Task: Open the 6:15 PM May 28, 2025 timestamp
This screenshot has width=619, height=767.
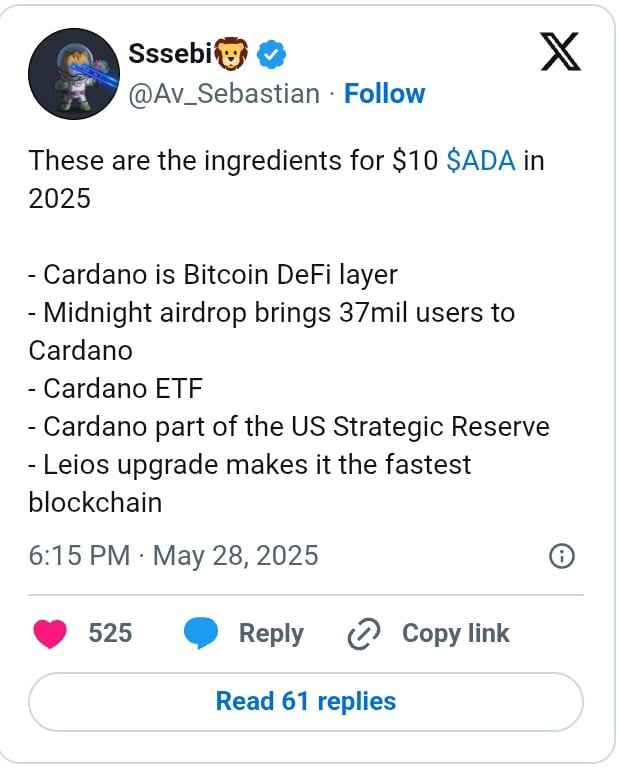Action: coord(173,556)
